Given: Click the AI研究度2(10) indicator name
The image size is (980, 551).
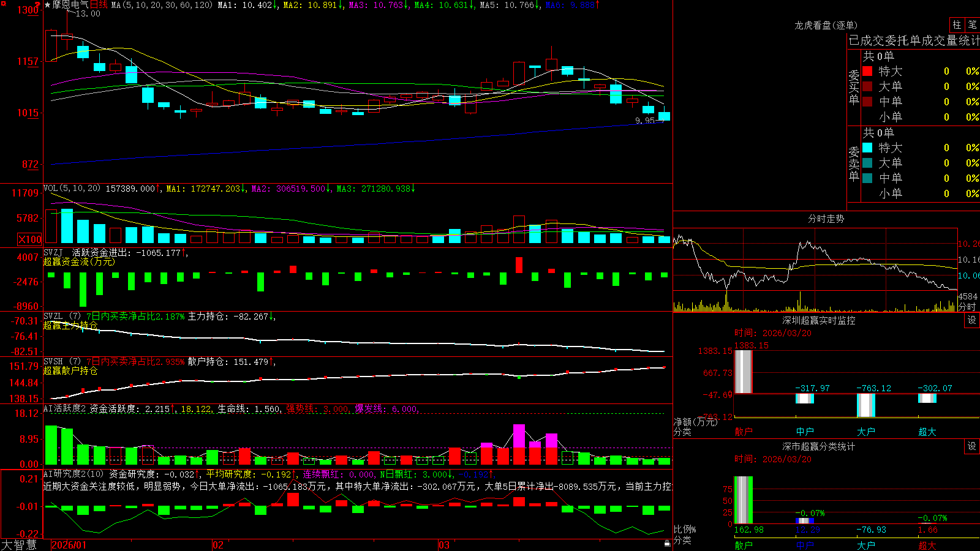Looking at the screenshot, I should pos(73,474).
